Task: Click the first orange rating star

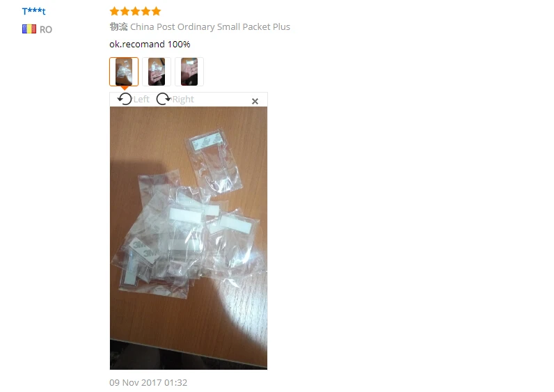Action: (x=114, y=11)
